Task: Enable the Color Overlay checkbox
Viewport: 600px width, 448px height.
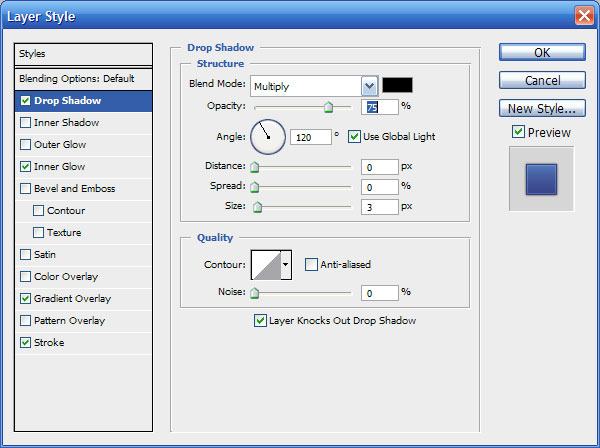Action: pyautogui.click(x=25, y=277)
